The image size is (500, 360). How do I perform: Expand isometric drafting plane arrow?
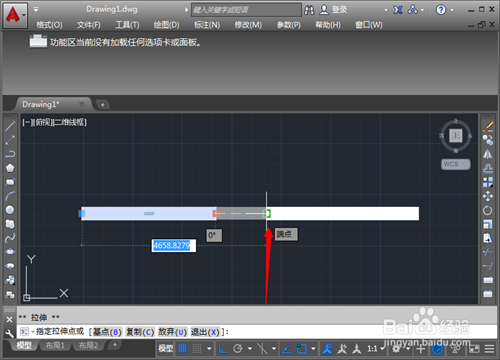click(x=274, y=349)
